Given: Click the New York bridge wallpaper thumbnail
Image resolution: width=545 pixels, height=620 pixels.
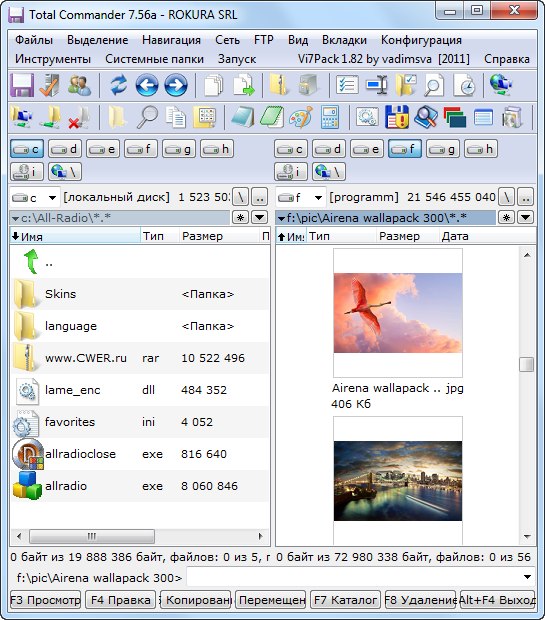Looking at the screenshot, I should pos(397,480).
